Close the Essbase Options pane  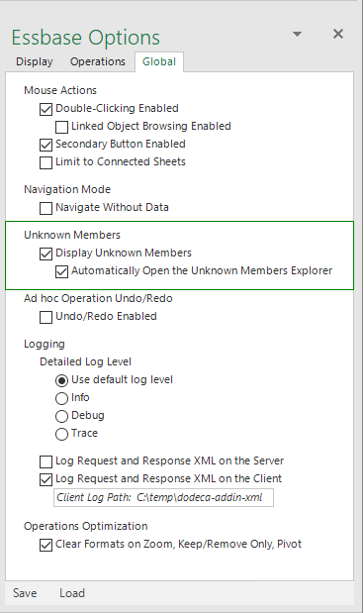coord(338,34)
